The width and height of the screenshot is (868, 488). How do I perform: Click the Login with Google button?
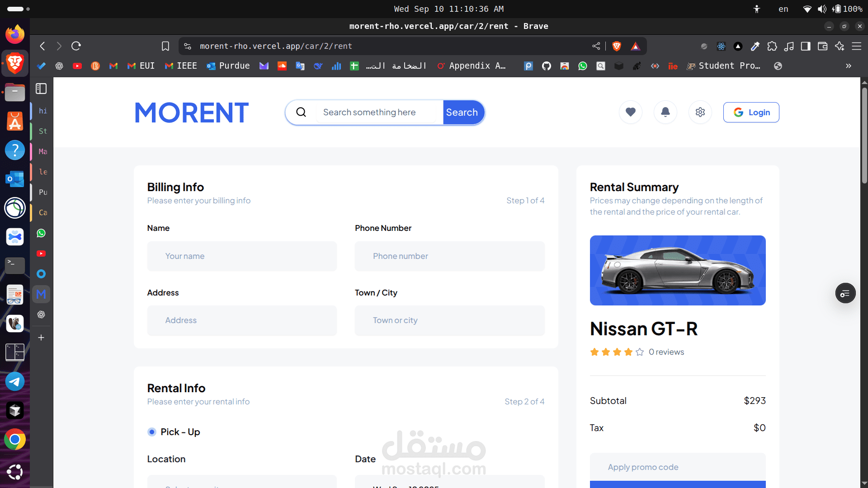point(751,113)
